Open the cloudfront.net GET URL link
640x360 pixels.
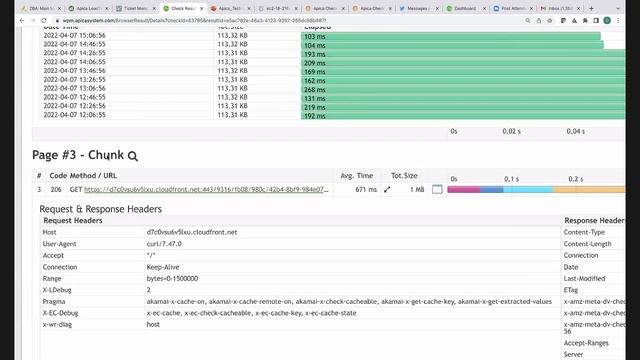tap(206, 189)
